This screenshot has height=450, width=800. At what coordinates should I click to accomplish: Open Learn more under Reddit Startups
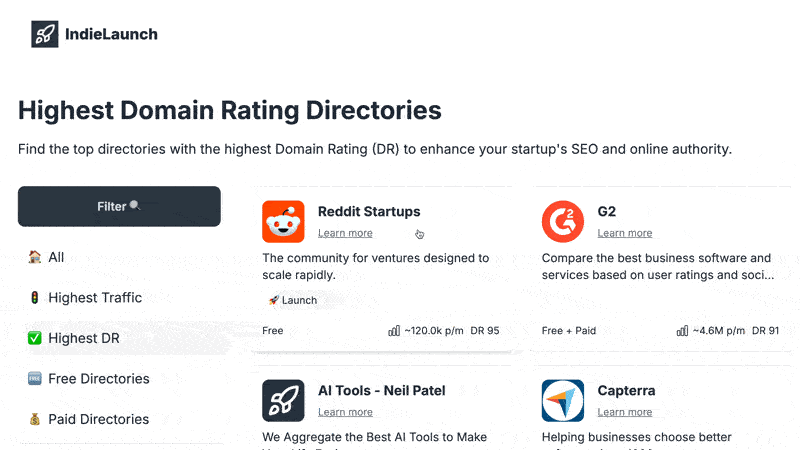[345, 233]
